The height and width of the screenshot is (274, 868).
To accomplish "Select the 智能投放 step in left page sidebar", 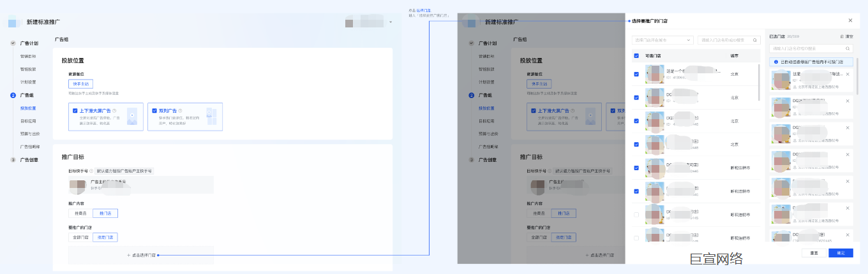I will [28, 69].
